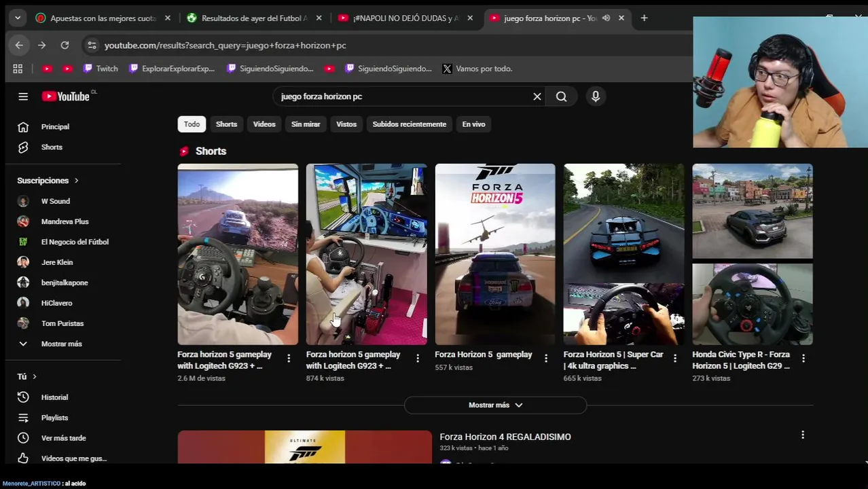Close the Apuestas browser tab
868x489 pixels.
point(168,18)
